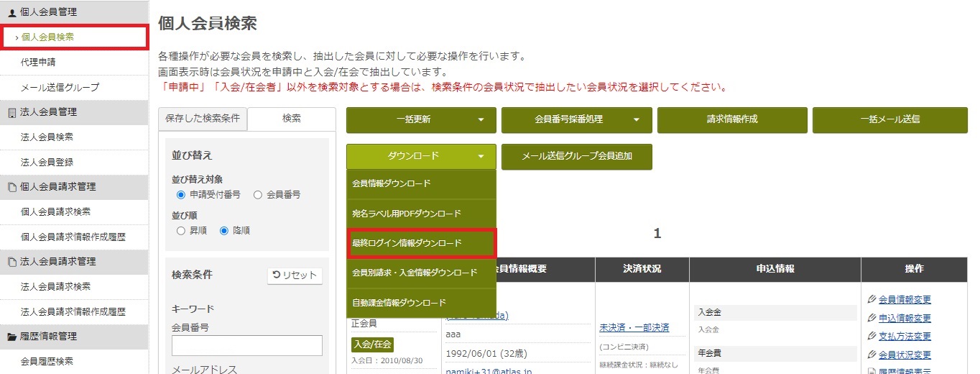Click the リセット button

[x=295, y=275]
